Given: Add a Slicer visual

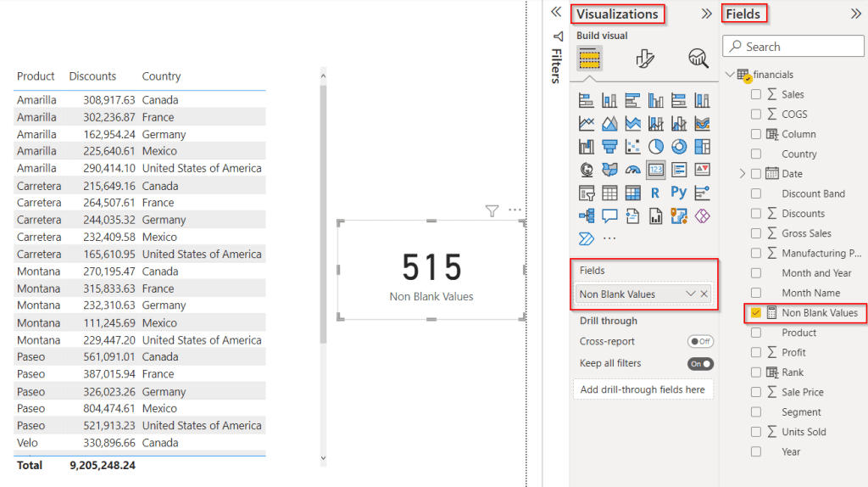Looking at the screenshot, I should [587, 193].
